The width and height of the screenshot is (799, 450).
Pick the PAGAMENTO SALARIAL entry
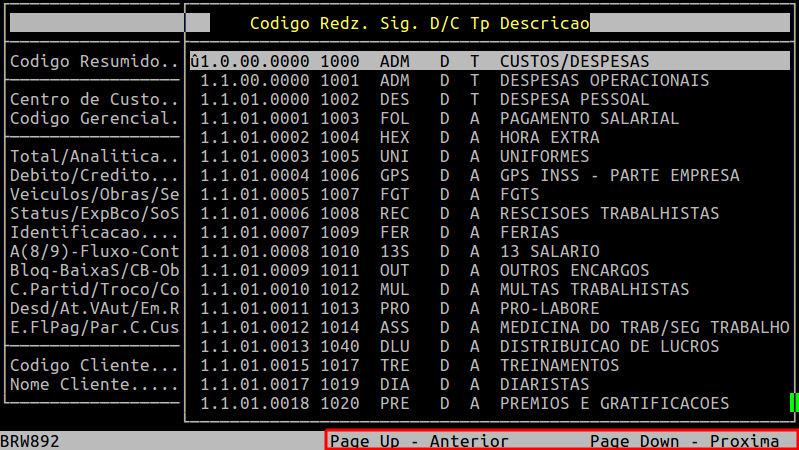[x=488, y=118]
